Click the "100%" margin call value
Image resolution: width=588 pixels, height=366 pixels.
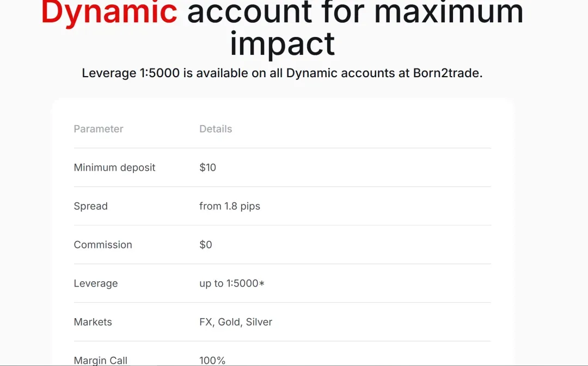point(213,361)
